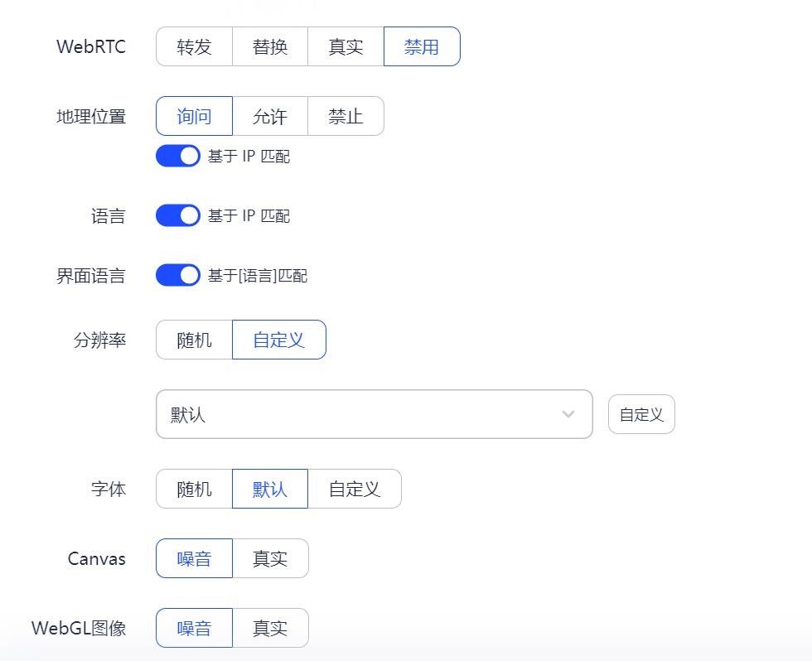Select 随机 for 字体

click(x=194, y=489)
